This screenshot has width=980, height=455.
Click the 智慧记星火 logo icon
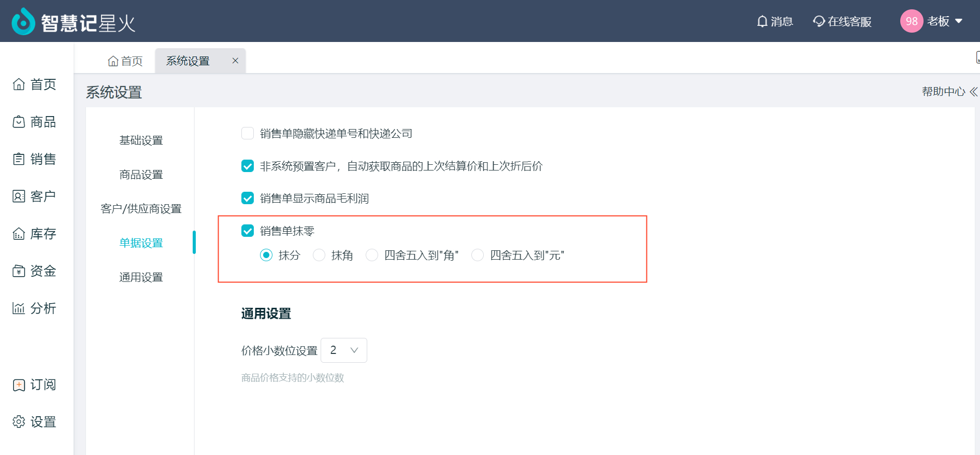[23, 21]
